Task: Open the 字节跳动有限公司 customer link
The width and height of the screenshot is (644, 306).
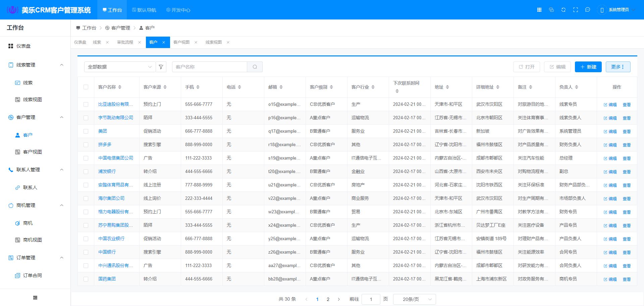Action: [115, 118]
